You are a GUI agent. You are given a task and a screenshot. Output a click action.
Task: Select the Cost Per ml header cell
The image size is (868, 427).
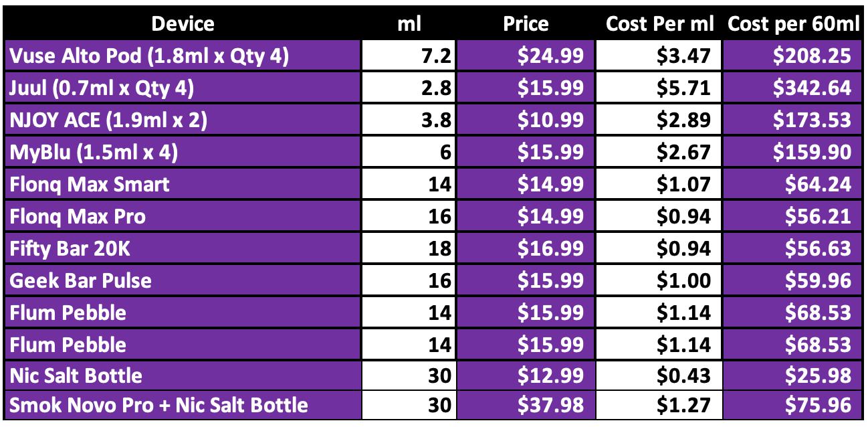(658, 24)
